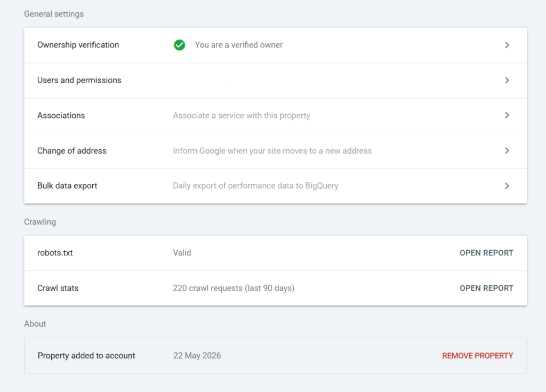546x392 pixels.
Task: Open report for robots.txt
Action: pyautogui.click(x=486, y=253)
